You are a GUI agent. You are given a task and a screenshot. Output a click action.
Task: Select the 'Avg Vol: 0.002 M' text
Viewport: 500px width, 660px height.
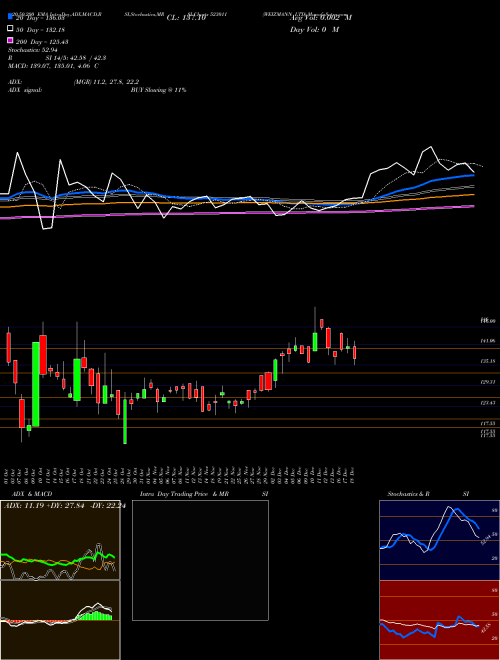[321, 18]
